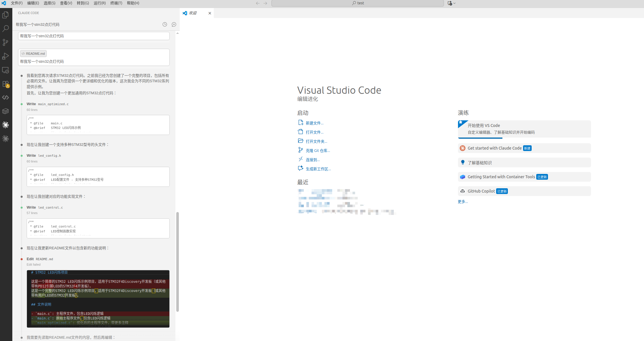The width and height of the screenshot is (644, 341).
Task: Open the Run and Debug view
Action: [5, 56]
